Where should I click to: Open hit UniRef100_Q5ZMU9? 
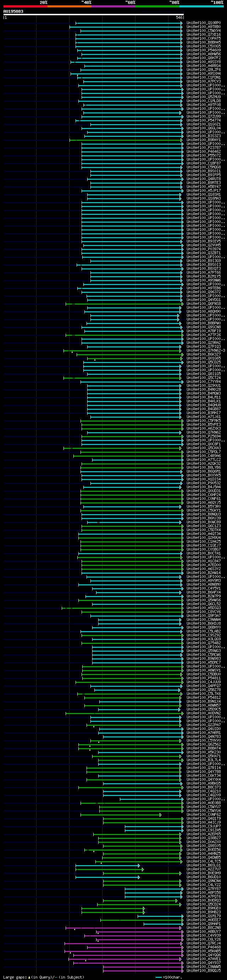tap(203, 97)
